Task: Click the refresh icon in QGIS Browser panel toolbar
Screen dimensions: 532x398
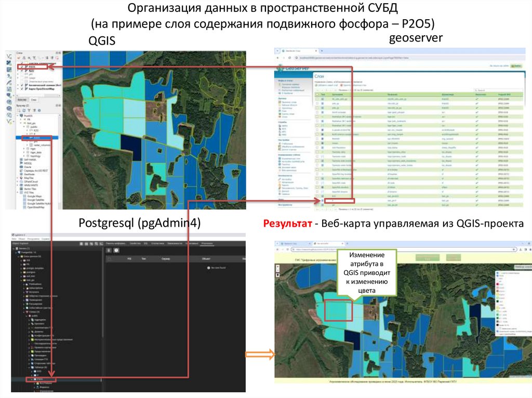Action: click(x=24, y=111)
